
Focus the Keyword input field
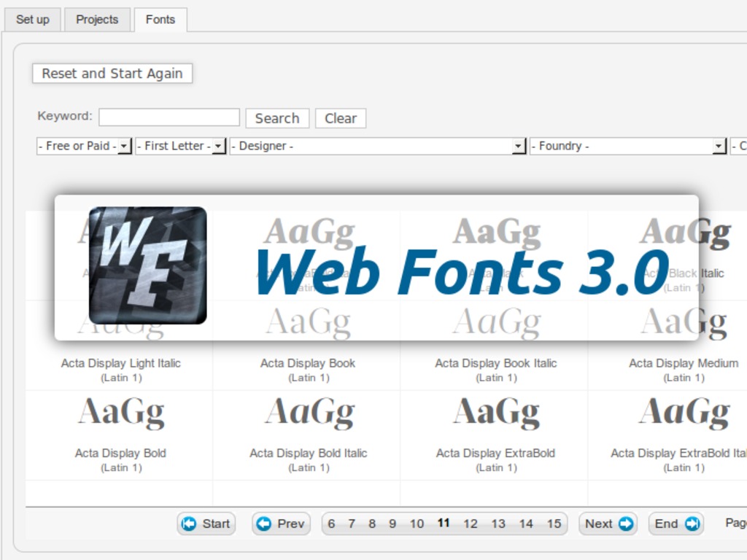pos(169,117)
